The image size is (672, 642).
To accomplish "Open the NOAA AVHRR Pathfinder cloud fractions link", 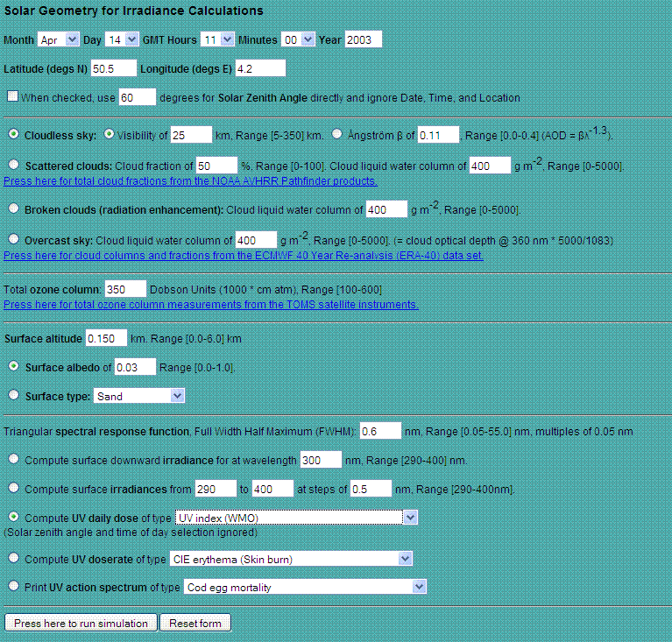I will pyautogui.click(x=190, y=180).
